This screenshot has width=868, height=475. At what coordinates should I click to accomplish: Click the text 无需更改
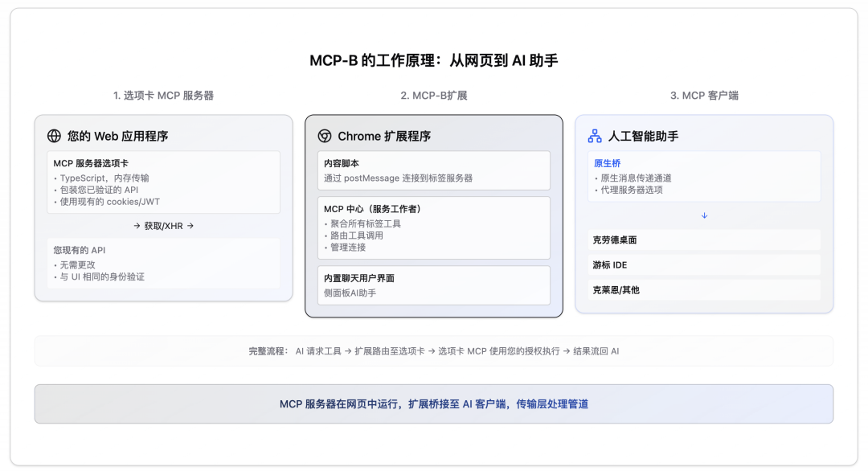77,264
